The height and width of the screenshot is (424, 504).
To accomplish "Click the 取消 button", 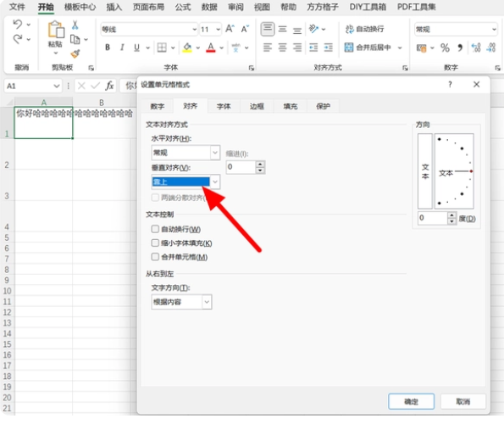I will coord(462,401).
